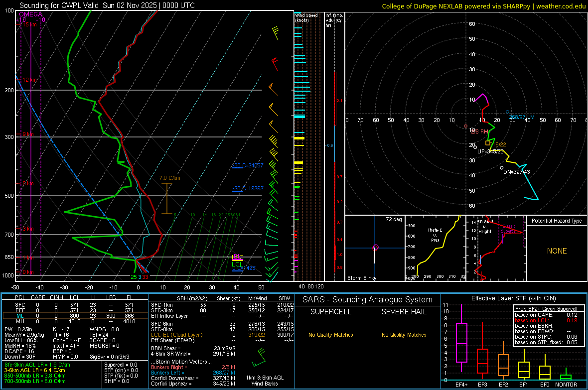Select the EFF parcel row

(75, 310)
